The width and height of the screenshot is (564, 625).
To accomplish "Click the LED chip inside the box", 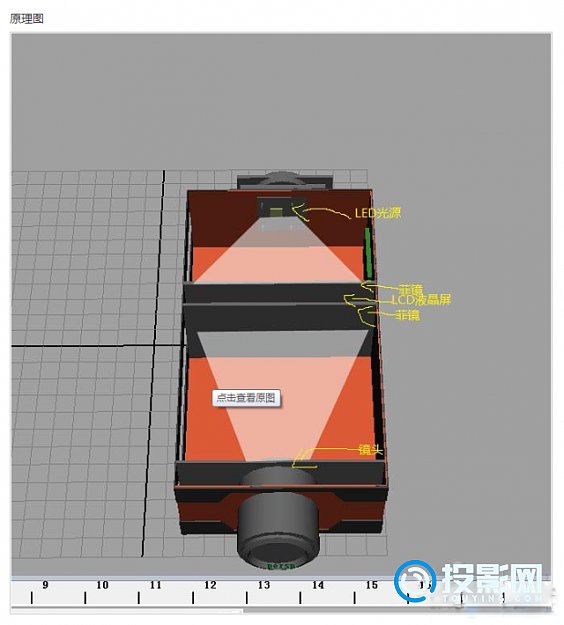I will pyautogui.click(x=276, y=212).
